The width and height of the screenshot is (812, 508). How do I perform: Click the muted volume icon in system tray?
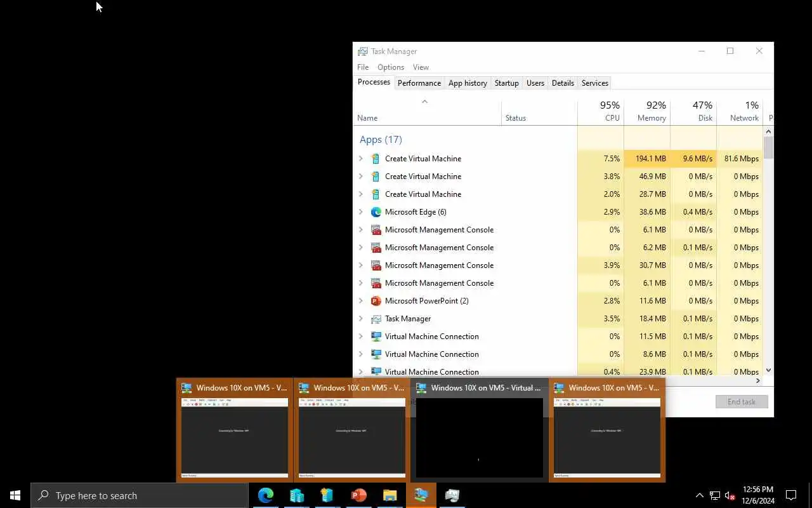pyautogui.click(x=730, y=495)
